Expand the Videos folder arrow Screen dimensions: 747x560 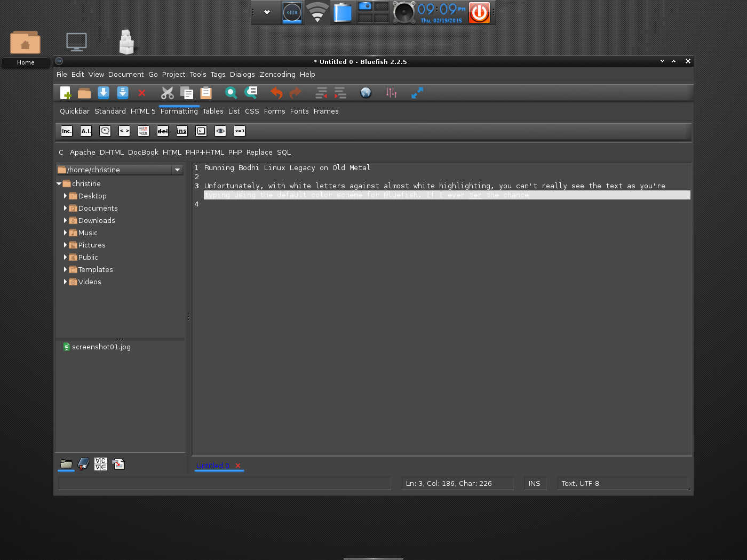[x=65, y=282]
